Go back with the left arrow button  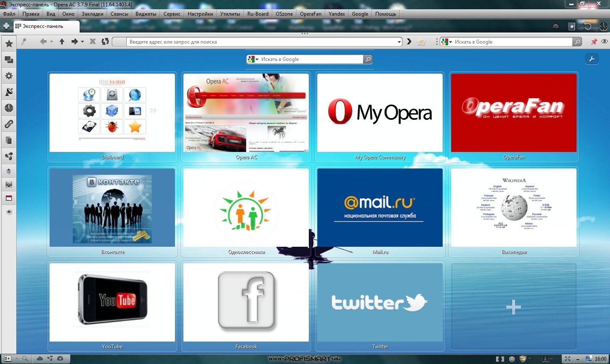pyautogui.click(x=43, y=41)
